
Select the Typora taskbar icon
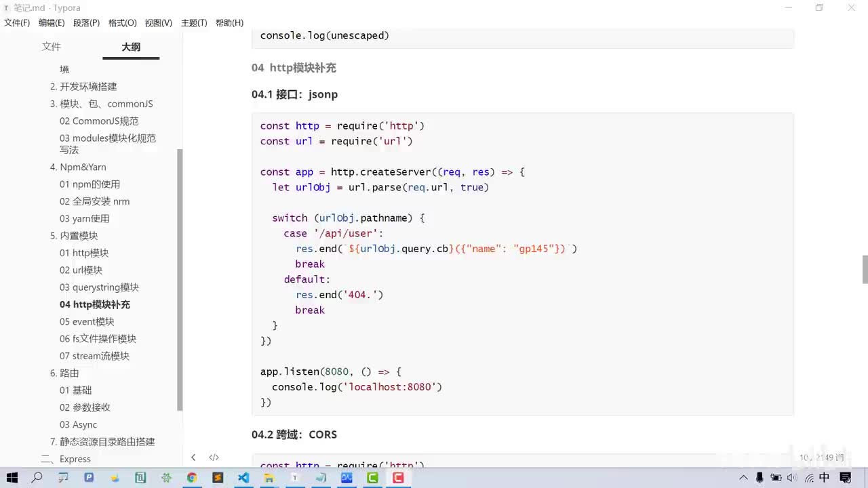[x=295, y=478]
